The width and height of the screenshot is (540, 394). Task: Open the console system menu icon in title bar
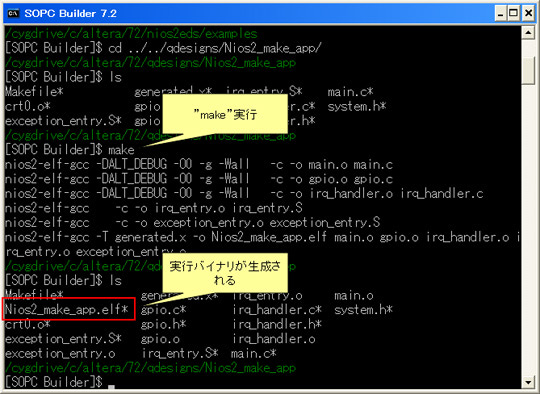13,13
